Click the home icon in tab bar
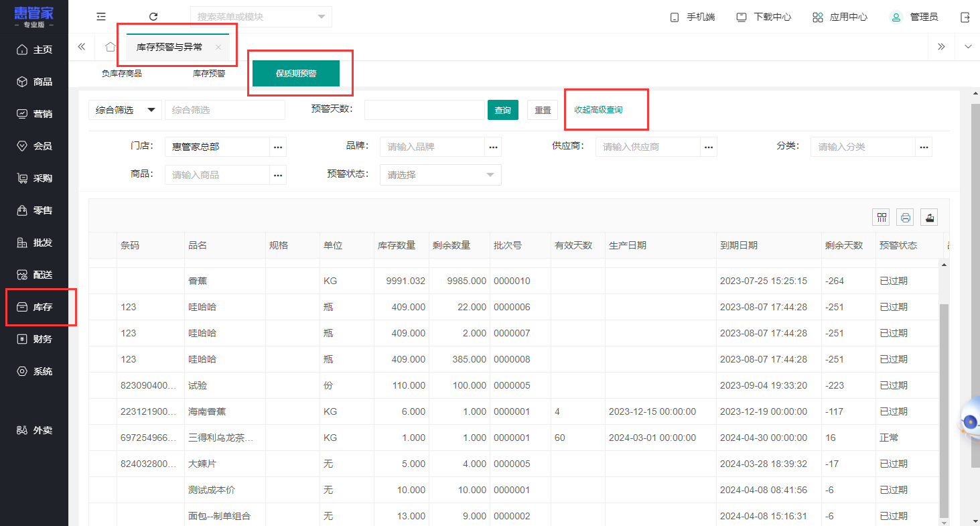Screen dimensions: 980x526 [111, 47]
